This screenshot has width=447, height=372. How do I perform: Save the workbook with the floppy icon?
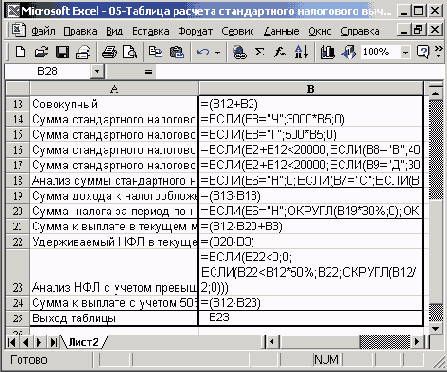[62, 52]
